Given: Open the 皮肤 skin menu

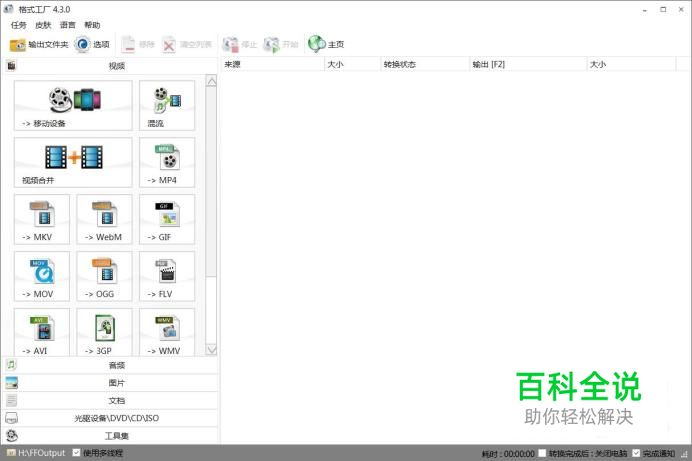Looking at the screenshot, I should [x=43, y=25].
